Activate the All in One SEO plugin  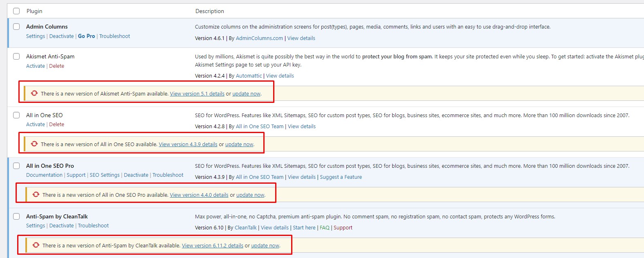[x=36, y=124]
